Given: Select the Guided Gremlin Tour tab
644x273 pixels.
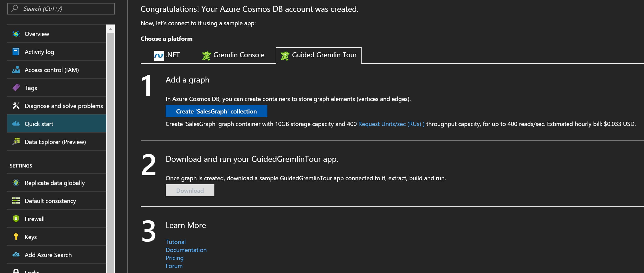Looking at the screenshot, I should click(x=318, y=55).
